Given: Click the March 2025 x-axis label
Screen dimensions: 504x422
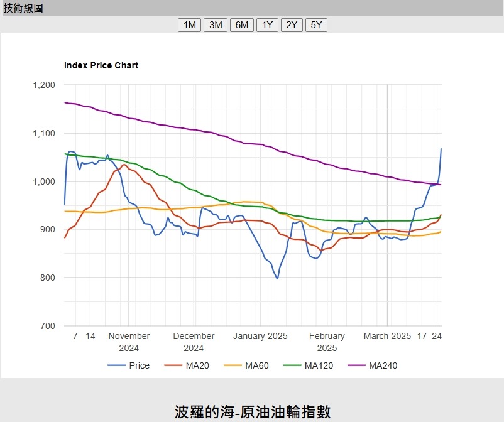Looking at the screenshot, I should [387, 337].
